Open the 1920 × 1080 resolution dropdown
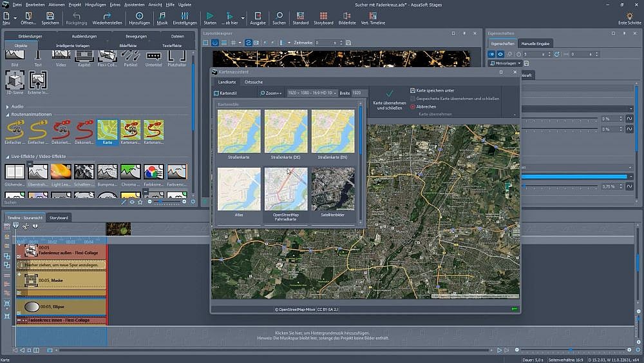The width and height of the screenshot is (644, 363). pos(312,93)
